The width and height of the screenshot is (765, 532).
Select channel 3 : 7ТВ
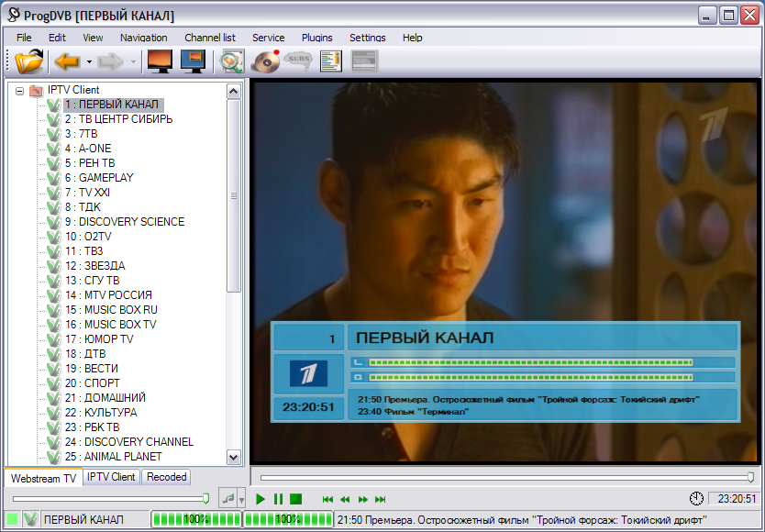pos(81,134)
